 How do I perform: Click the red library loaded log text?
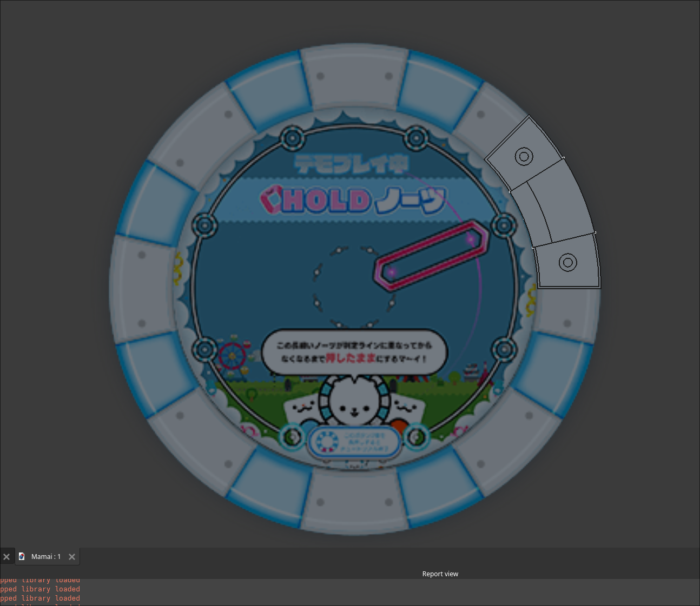pyautogui.click(x=41, y=589)
